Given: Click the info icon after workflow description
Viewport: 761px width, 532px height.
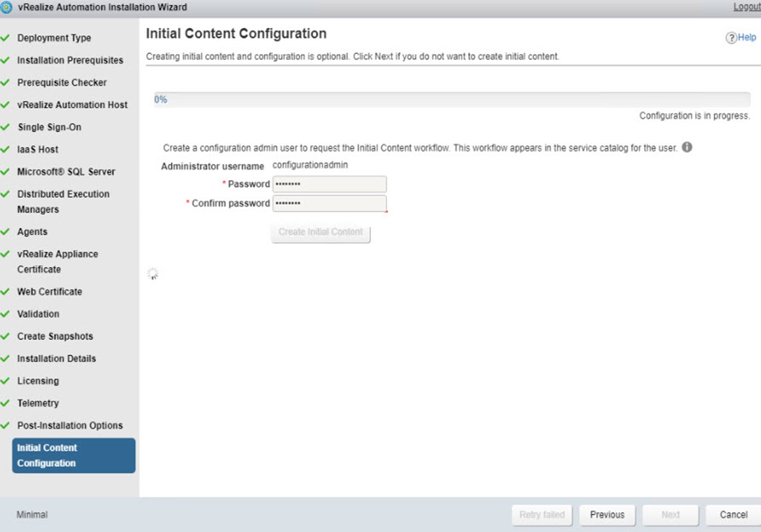Looking at the screenshot, I should (x=687, y=148).
